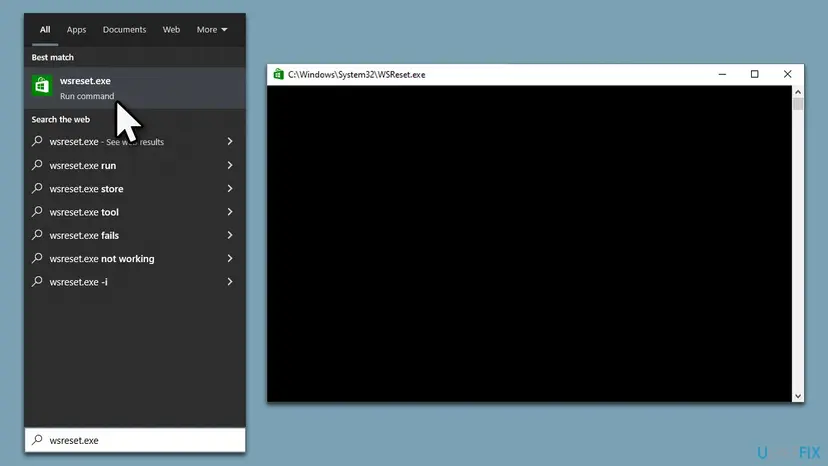Select 'wsreset.exe run' web suggestion
The image size is (828, 466).
(135, 165)
